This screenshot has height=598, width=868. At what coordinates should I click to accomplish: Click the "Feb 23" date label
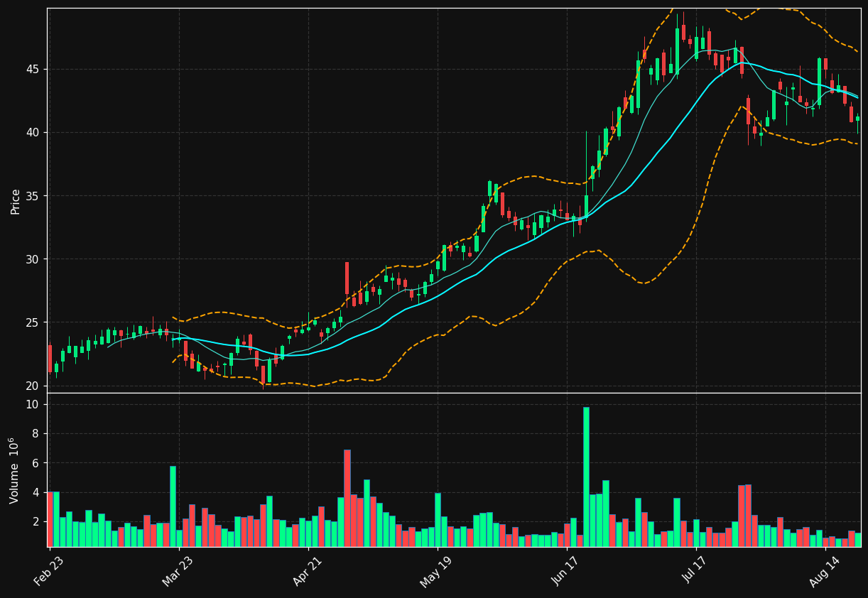click(x=49, y=571)
